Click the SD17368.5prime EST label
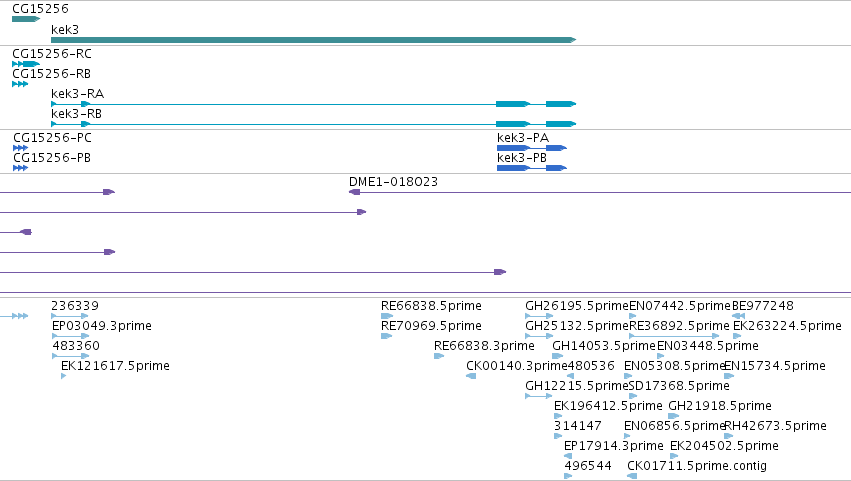851x481 pixels. point(679,386)
